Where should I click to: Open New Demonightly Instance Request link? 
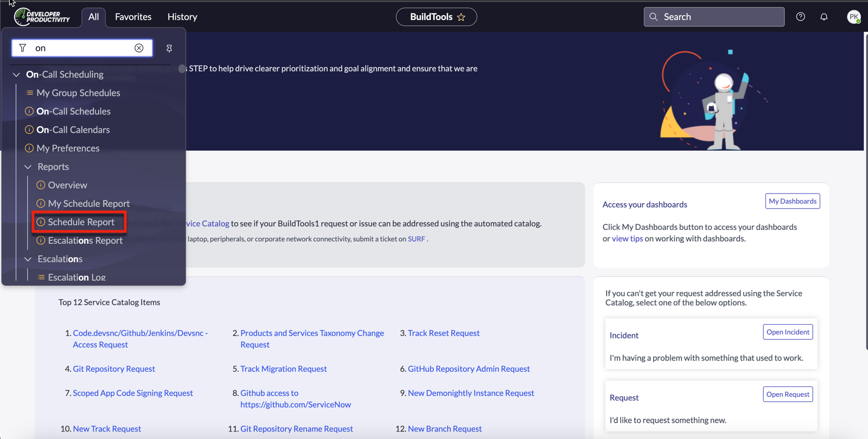[x=471, y=393]
